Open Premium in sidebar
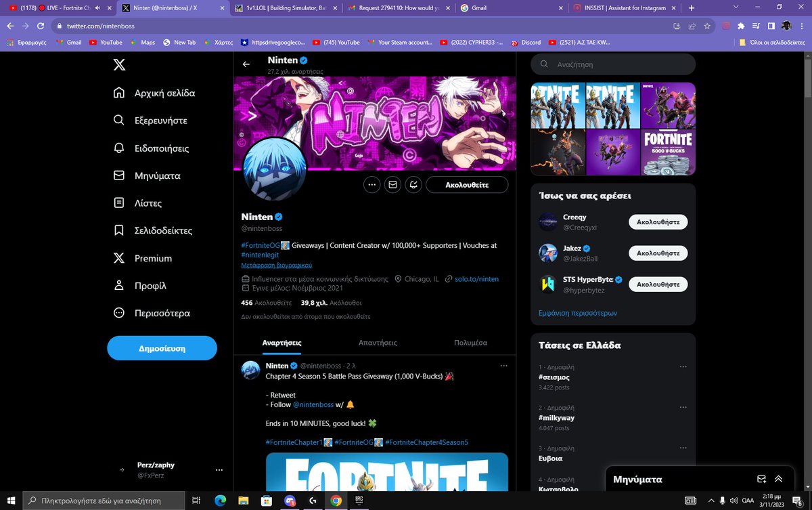The height and width of the screenshot is (510, 812). click(143, 258)
